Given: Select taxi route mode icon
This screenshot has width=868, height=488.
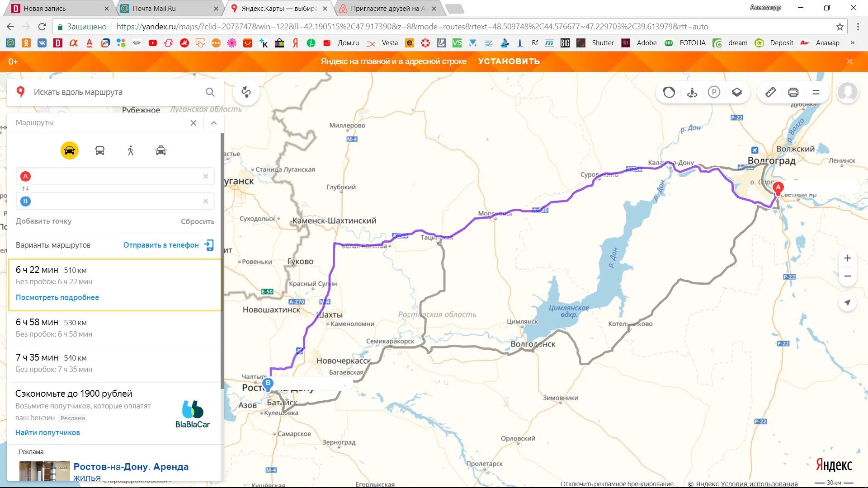Looking at the screenshot, I should coord(161,150).
